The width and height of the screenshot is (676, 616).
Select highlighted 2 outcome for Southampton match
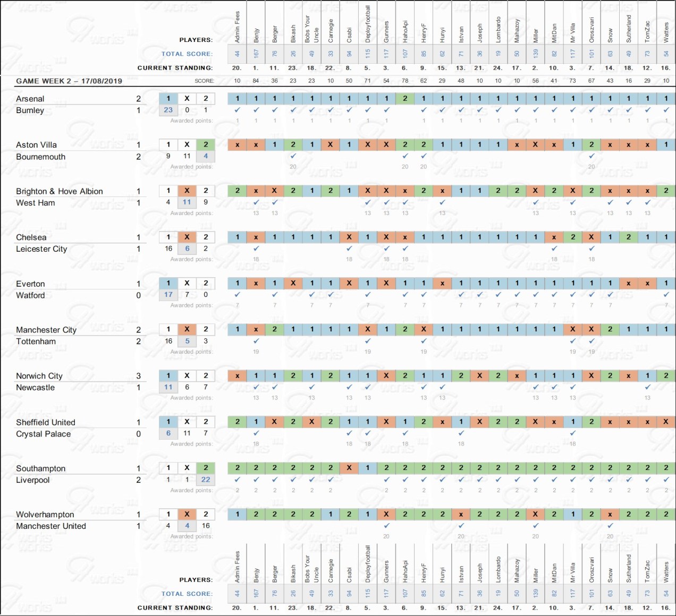point(206,468)
